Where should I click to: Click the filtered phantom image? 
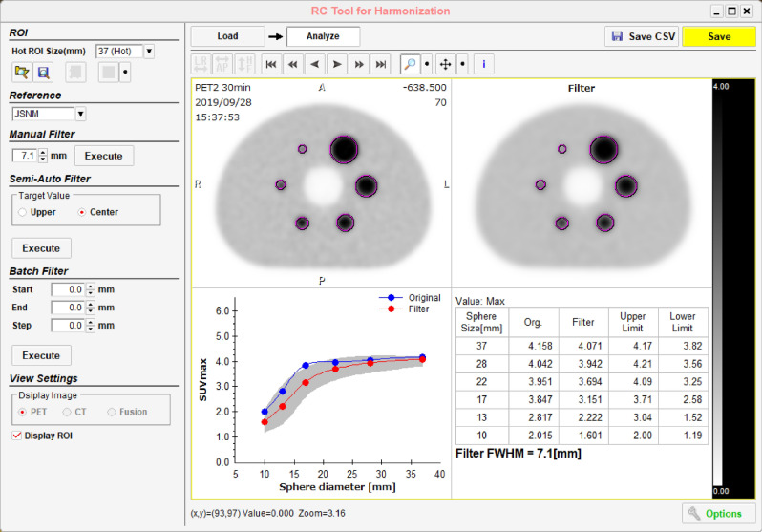(x=582, y=183)
